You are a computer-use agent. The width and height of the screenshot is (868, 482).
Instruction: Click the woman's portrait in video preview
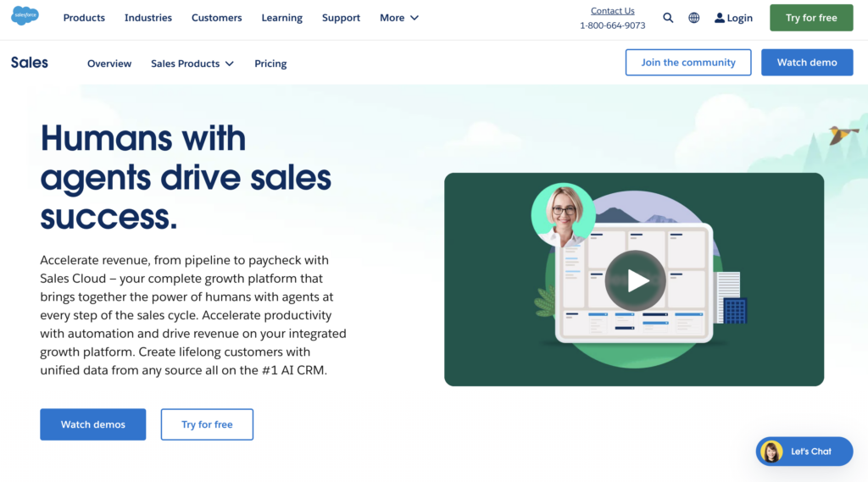tap(562, 213)
